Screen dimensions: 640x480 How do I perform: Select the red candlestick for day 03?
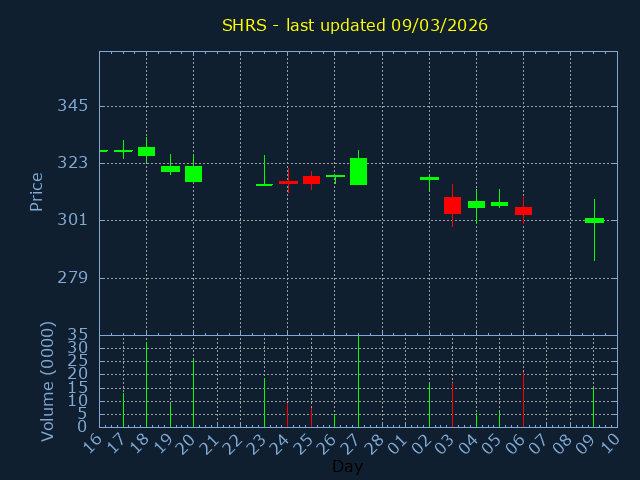(452, 205)
